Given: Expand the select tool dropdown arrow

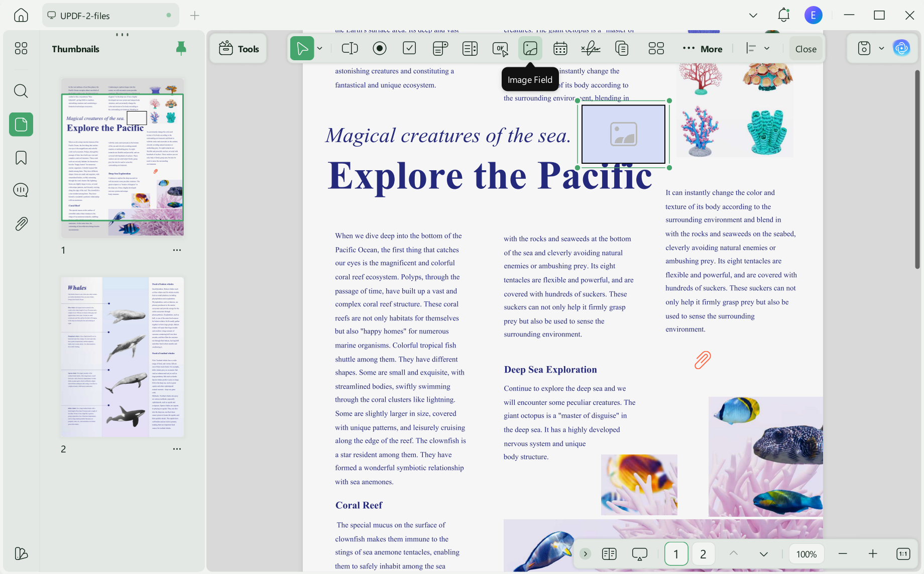Looking at the screenshot, I should coord(319,49).
